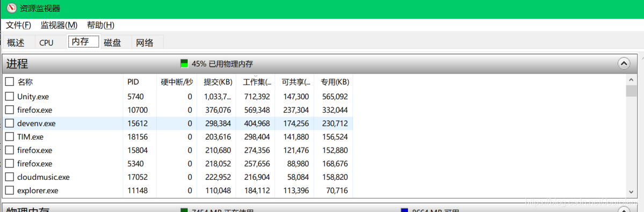This screenshot has height=212, width=644.
Task: Click PID value 15804
Action: (x=138, y=150)
